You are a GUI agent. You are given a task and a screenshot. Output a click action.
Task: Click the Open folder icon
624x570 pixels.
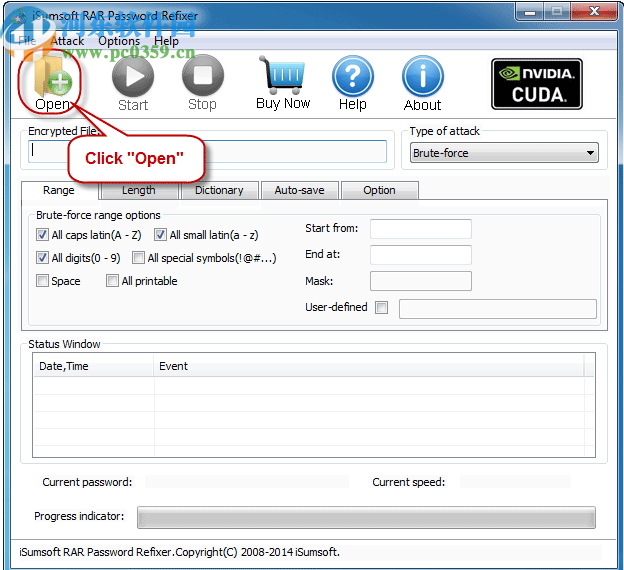[52, 76]
